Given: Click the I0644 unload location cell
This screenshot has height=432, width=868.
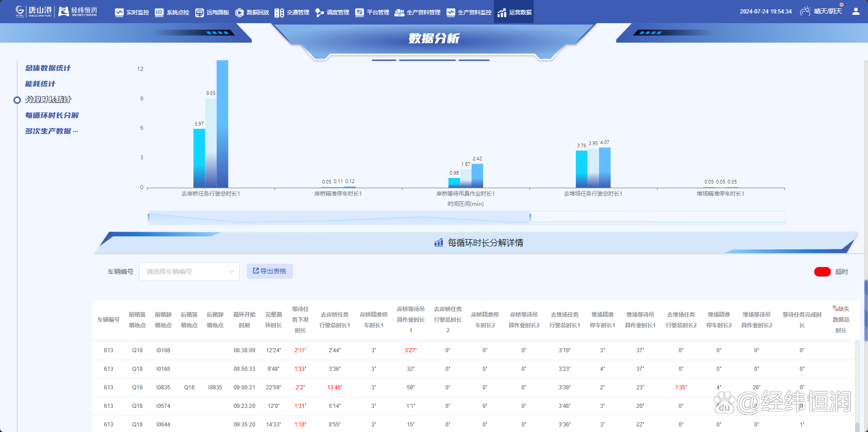Looking at the screenshot, I should click(163, 425).
